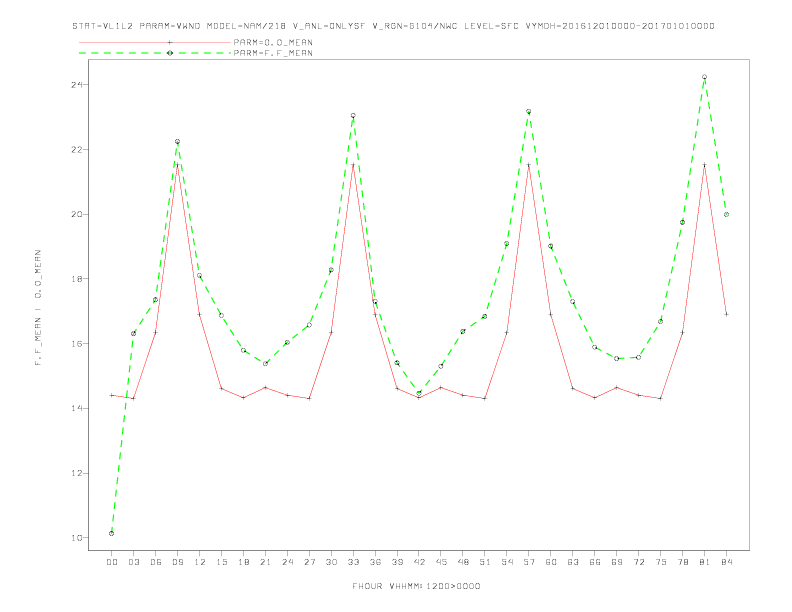Select green F.F_MEAN peak point at hour 57

coord(529,112)
